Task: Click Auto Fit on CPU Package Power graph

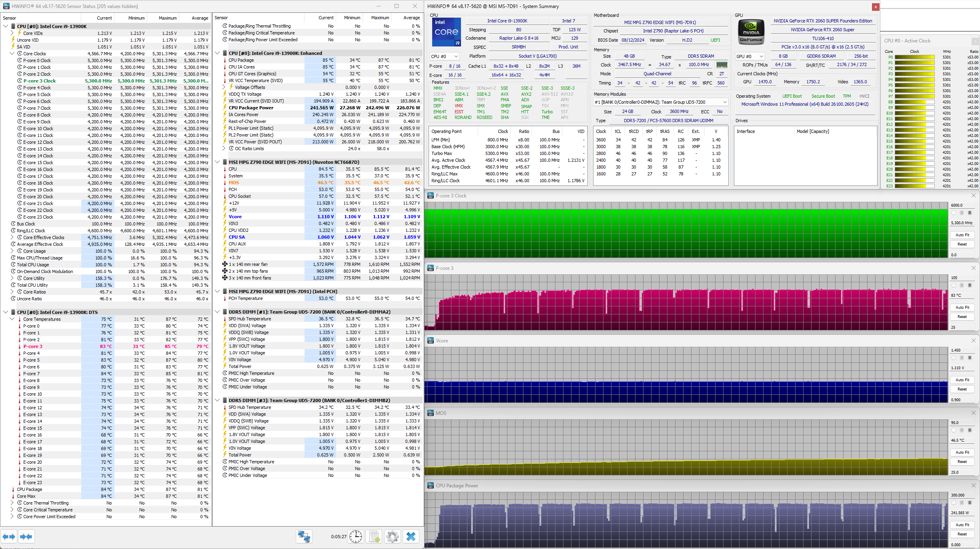Action: click(962, 525)
